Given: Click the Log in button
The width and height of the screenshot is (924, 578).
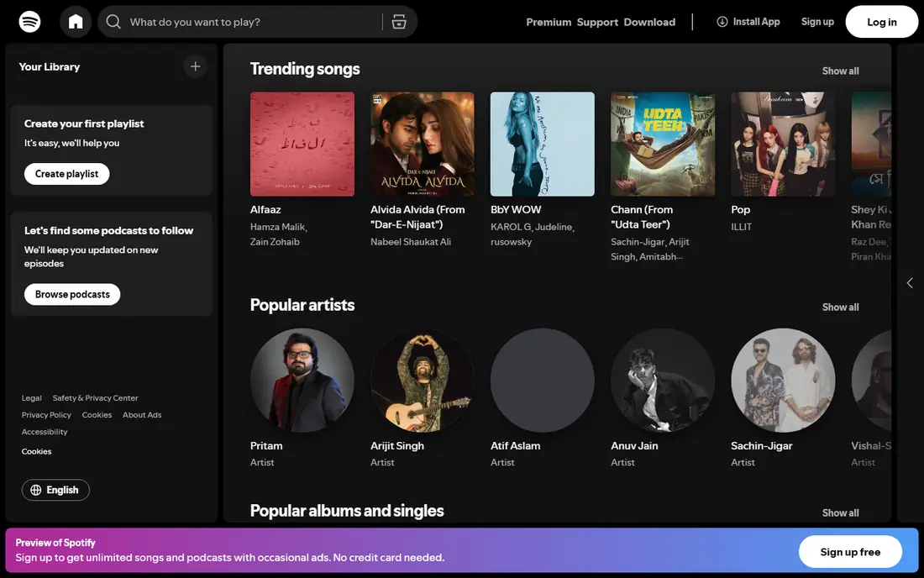Looking at the screenshot, I should point(881,22).
